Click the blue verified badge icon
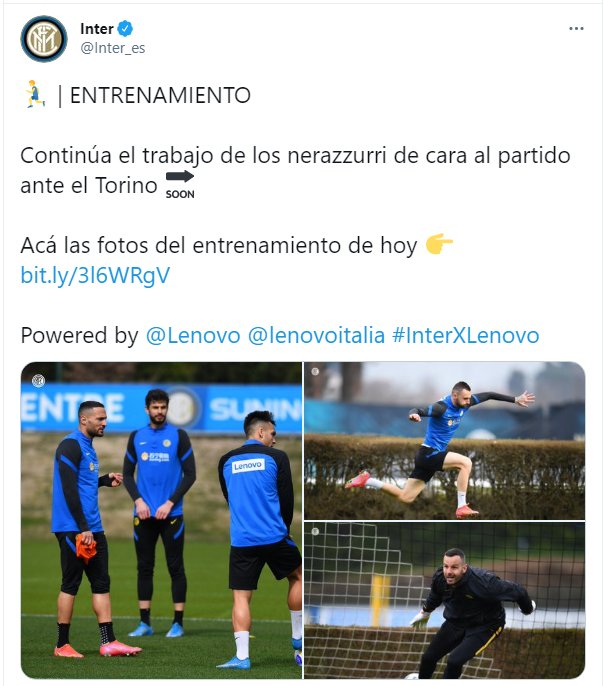The width and height of the screenshot is (604, 686). coord(125,28)
